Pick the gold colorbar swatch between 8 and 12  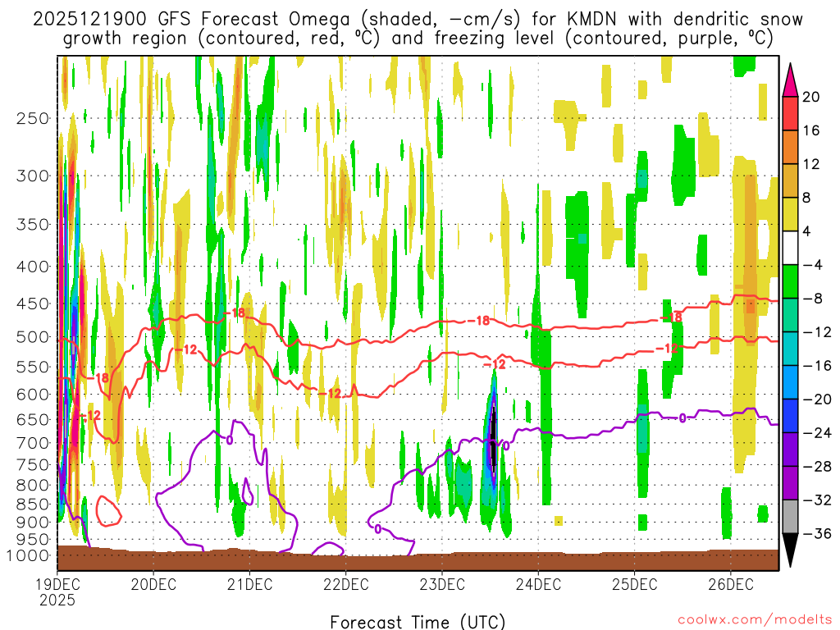(x=790, y=180)
